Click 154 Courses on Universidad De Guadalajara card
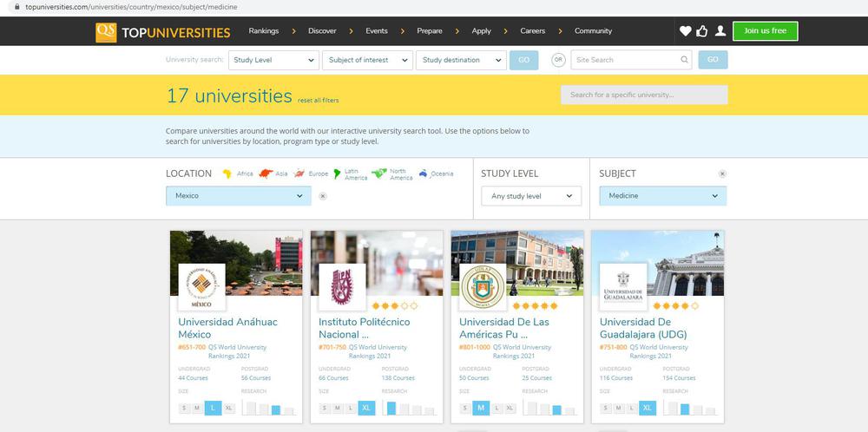The width and height of the screenshot is (868, 432). (680, 378)
